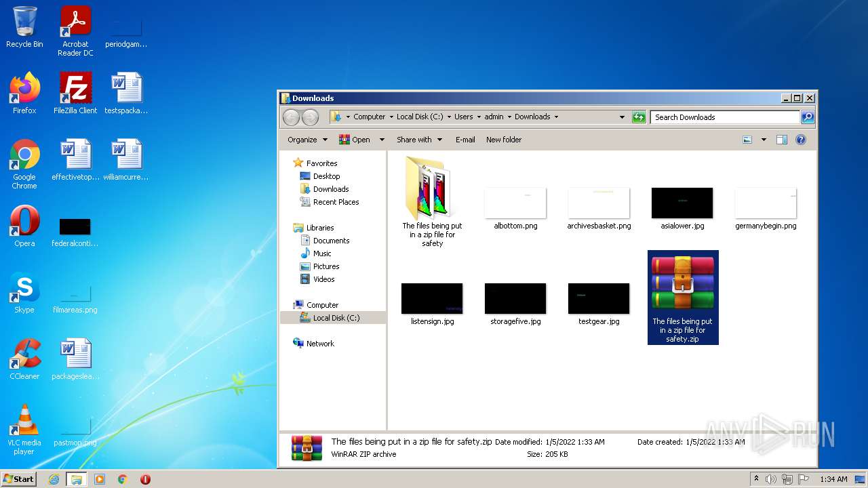Open Internet Explorer from taskbar

pyautogui.click(x=54, y=479)
